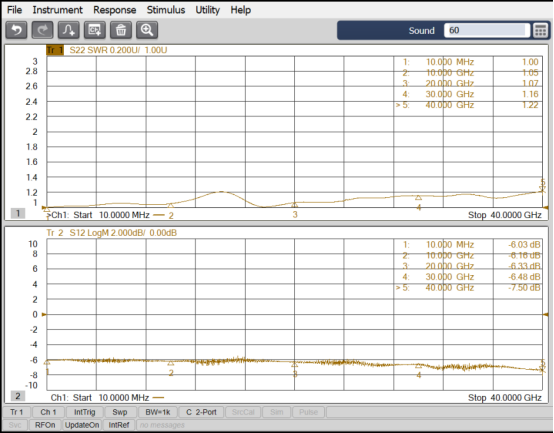The width and height of the screenshot is (554, 433).
Task: Click Start 10.0000 MHz in window 2
Action: tap(111, 398)
